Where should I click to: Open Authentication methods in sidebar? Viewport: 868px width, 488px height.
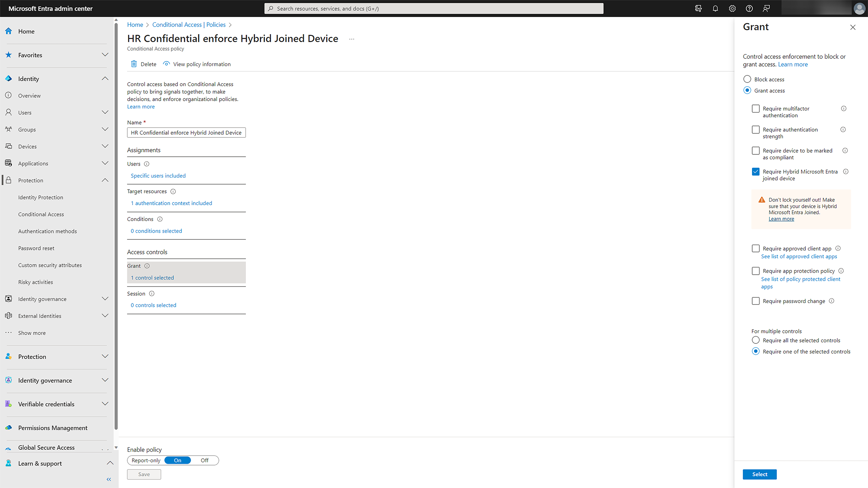pos(47,231)
